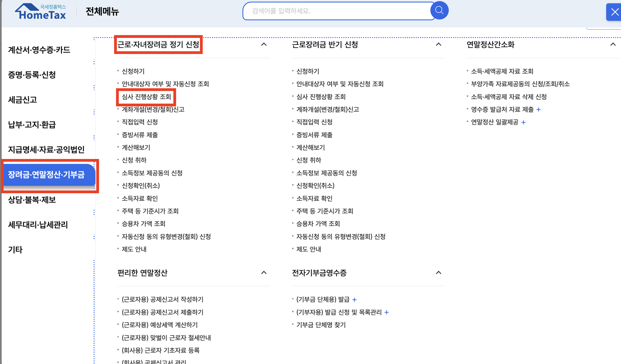Collapse 연말정산간소화 section chevron
This screenshot has width=621, height=364.
(613, 44)
